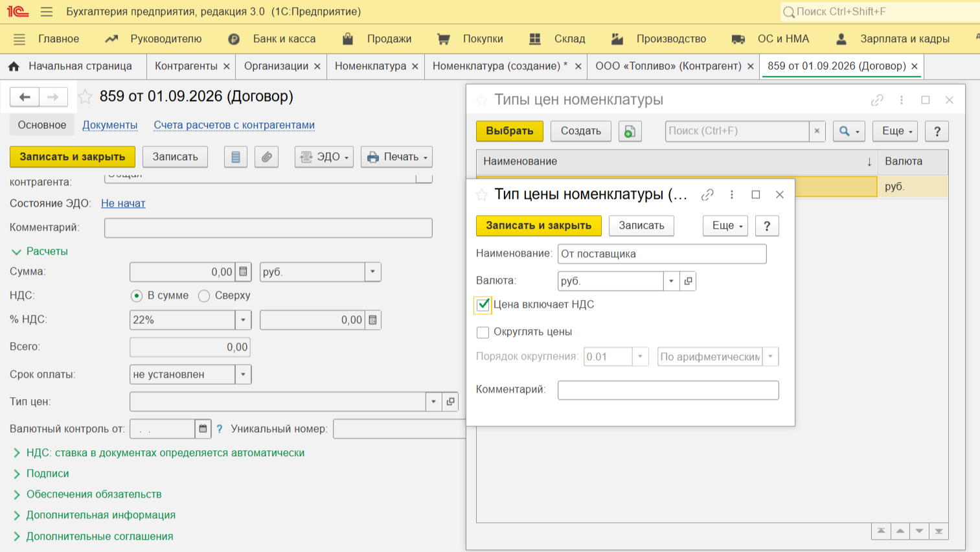Click the calculator icon in Сумма field
The height and width of the screenshot is (552, 980).
coord(244,272)
